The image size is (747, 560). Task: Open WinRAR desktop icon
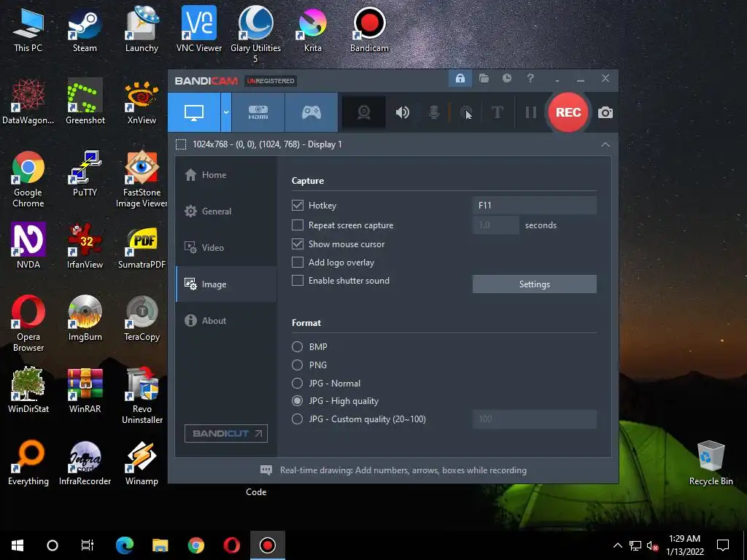[85, 391]
